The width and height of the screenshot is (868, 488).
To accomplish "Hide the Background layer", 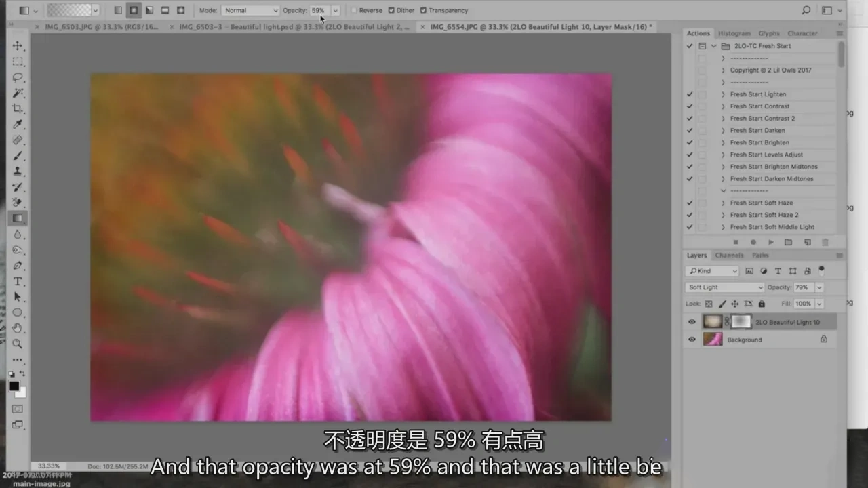I will 692,340.
